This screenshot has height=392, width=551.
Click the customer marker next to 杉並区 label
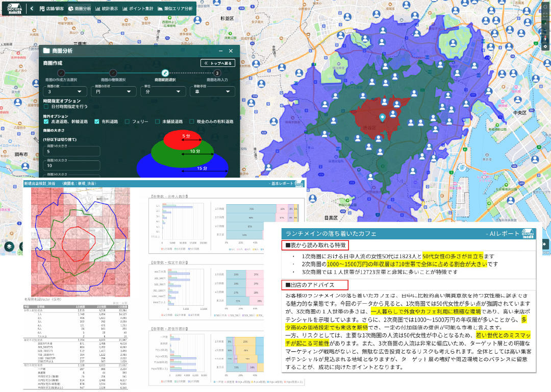pyautogui.click(x=198, y=20)
